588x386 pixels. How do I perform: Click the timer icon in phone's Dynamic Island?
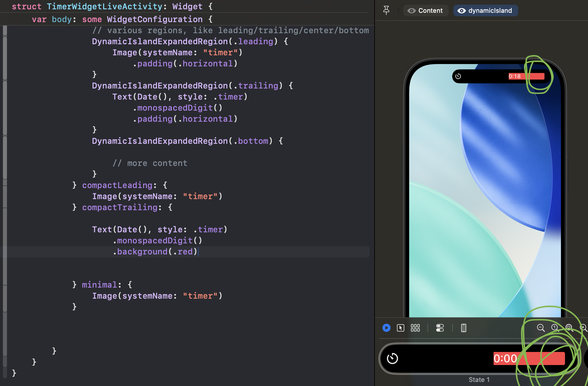tap(458, 76)
